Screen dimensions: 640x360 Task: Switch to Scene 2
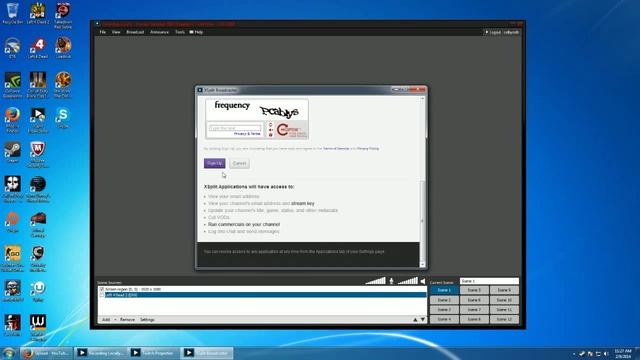tap(444, 300)
